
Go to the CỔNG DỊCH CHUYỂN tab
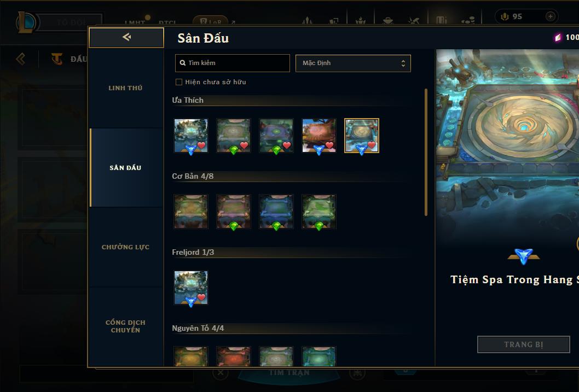click(x=125, y=326)
